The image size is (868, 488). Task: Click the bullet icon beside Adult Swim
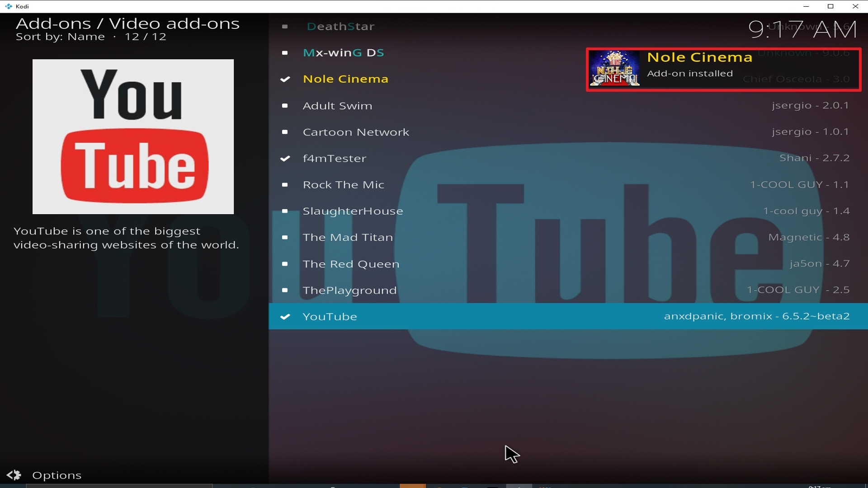(x=285, y=106)
